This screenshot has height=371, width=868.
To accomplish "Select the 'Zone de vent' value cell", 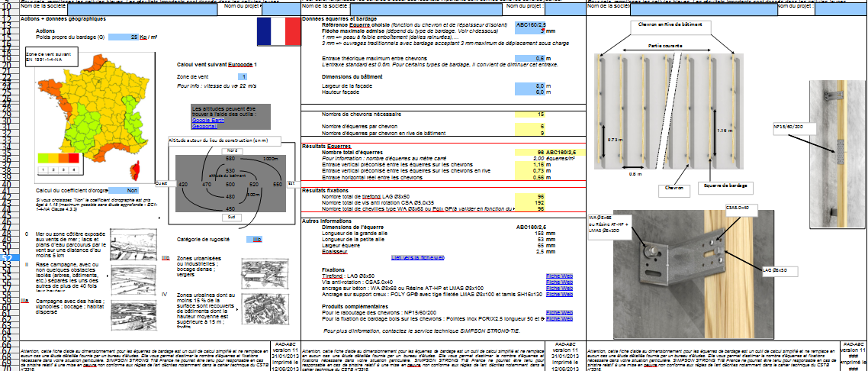I will click(x=243, y=76).
